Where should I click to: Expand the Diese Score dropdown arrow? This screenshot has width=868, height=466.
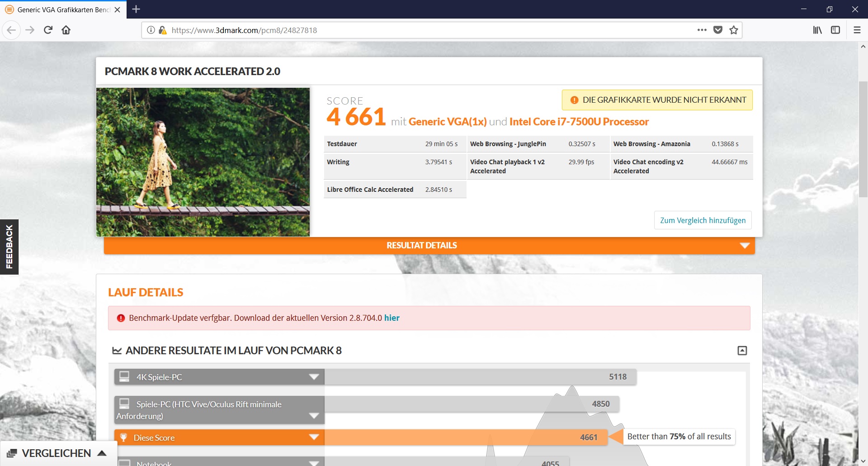[314, 437]
